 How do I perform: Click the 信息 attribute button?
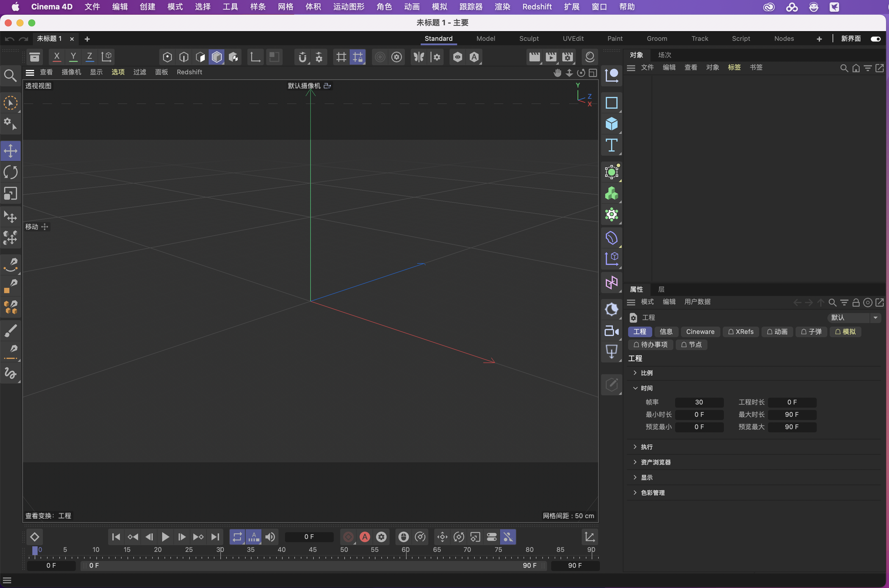coord(666,332)
